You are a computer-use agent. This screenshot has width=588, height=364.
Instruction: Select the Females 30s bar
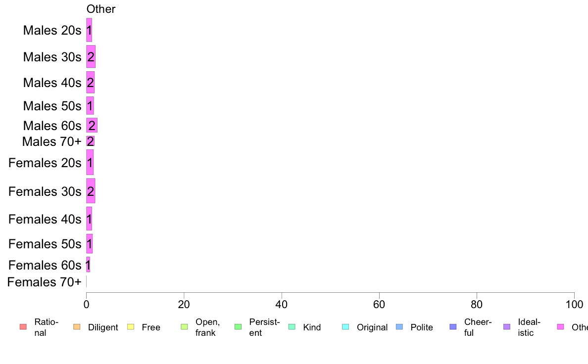click(91, 191)
